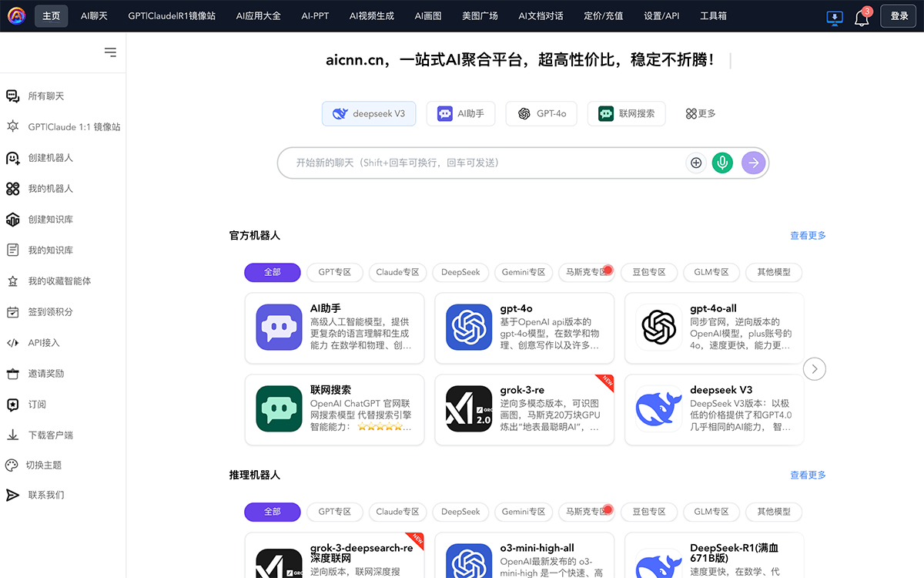Click the 登录 login button
Image resolution: width=924 pixels, height=578 pixels.
click(x=899, y=16)
